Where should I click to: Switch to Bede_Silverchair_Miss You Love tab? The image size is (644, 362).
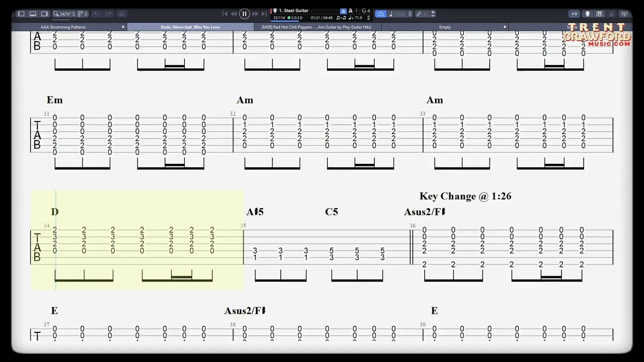point(190,27)
